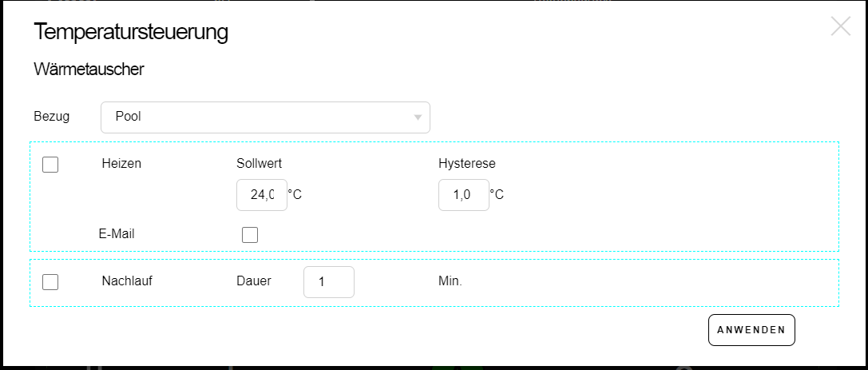Enable the Heizen checkbox

[x=50, y=165]
